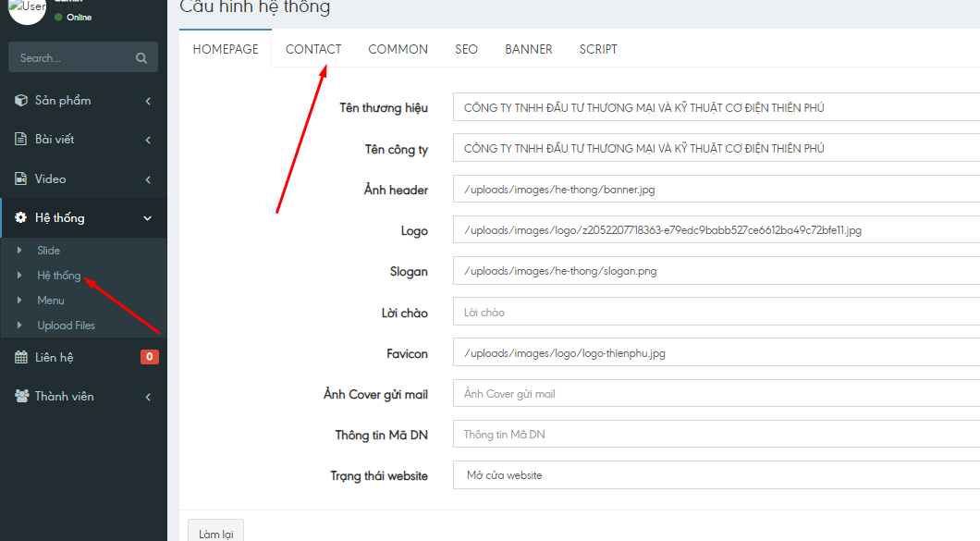Click the Sản phẩm cube icon

[21, 100]
